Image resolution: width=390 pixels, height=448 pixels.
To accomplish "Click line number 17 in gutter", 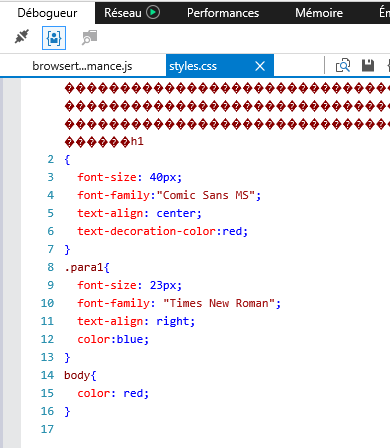I will coord(47,429).
